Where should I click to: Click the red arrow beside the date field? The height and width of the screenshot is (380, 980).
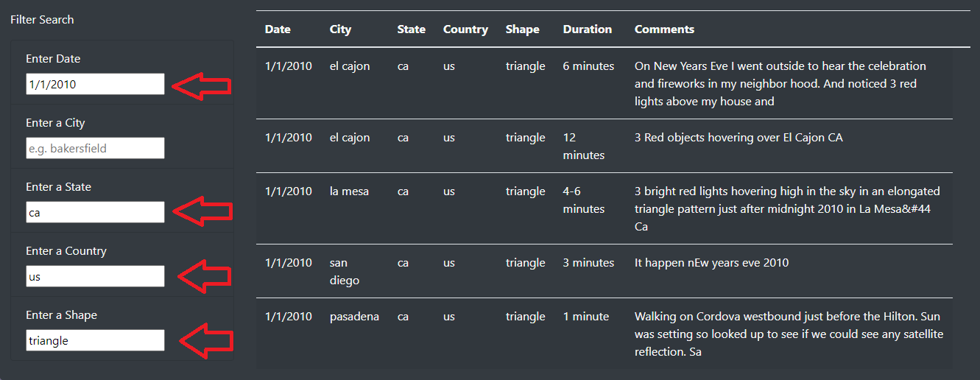tap(202, 85)
